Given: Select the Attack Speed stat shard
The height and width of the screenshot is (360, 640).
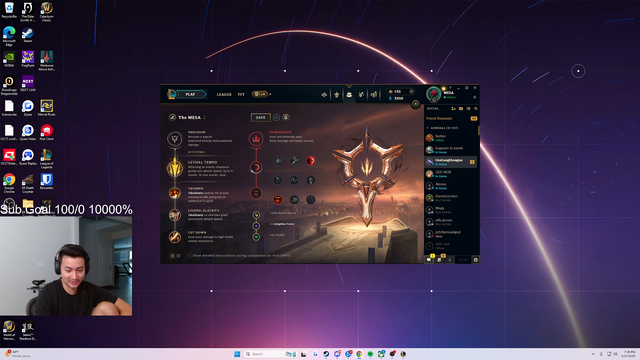Looking at the screenshot, I should tap(256, 215).
